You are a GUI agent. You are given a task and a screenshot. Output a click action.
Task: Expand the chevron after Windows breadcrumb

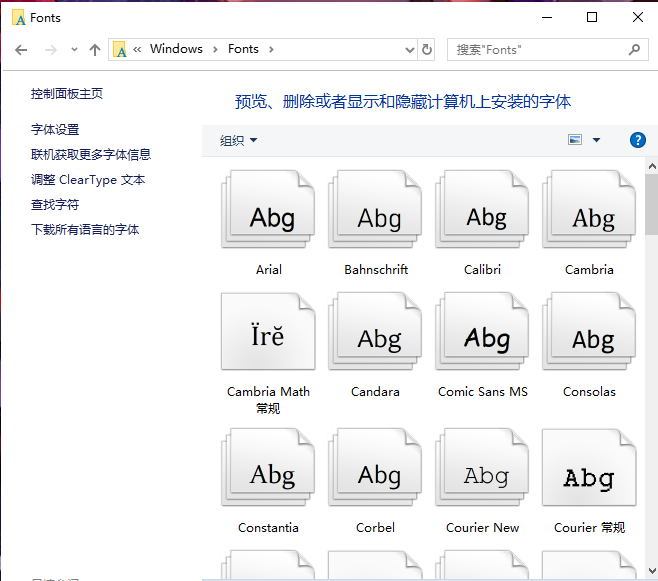point(215,50)
